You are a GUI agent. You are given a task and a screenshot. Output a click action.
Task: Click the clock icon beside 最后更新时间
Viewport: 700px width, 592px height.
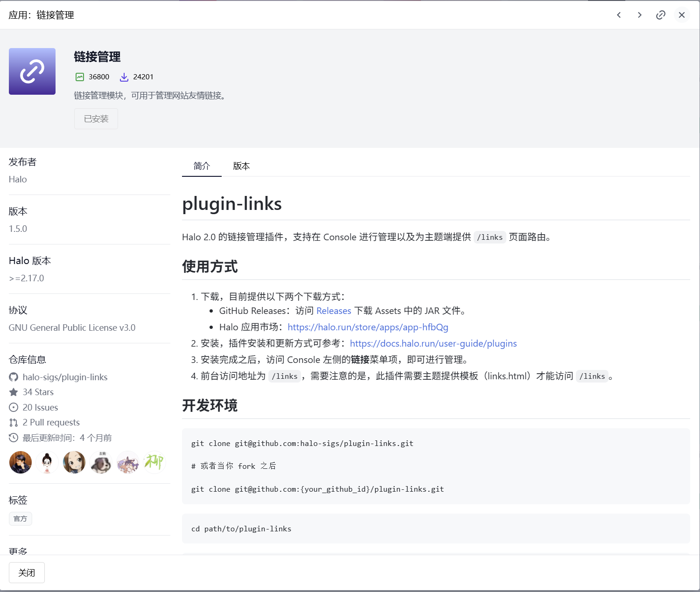tap(14, 438)
